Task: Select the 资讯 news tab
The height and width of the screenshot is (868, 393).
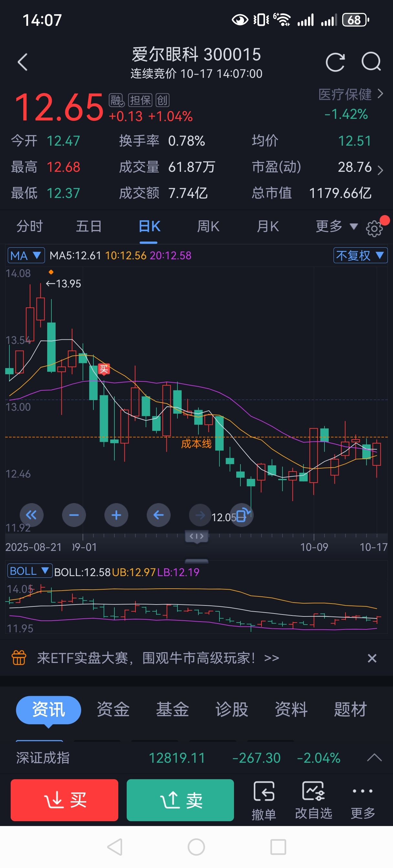Action: tap(48, 710)
